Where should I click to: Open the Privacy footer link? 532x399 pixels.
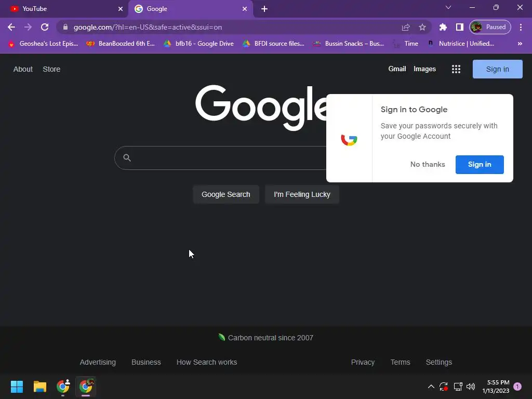tap(363, 362)
